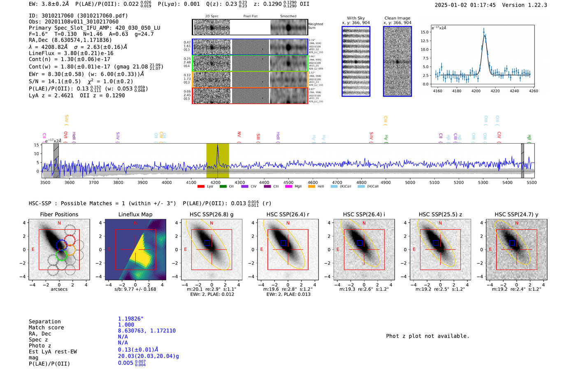Image resolution: width=576 pixels, height=392 pixels.
Task: Select the red-bordered fiber spectrum row
Action: click(250, 95)
